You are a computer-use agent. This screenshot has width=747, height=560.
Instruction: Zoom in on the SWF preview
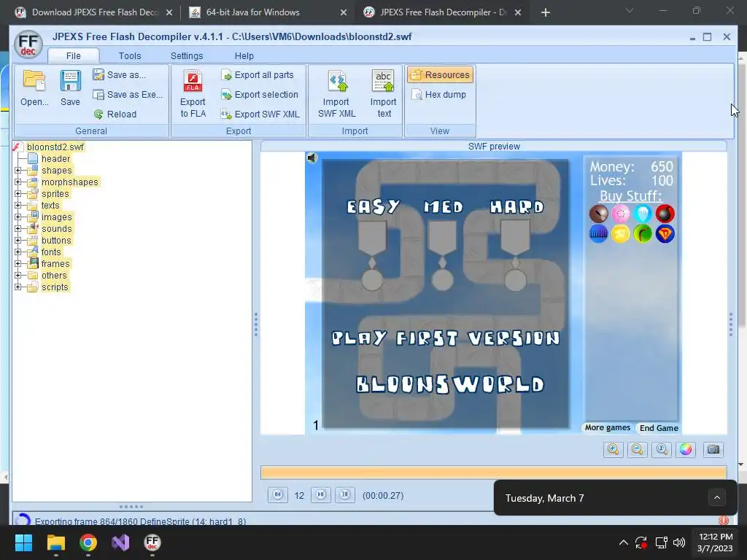pos(613,449)
